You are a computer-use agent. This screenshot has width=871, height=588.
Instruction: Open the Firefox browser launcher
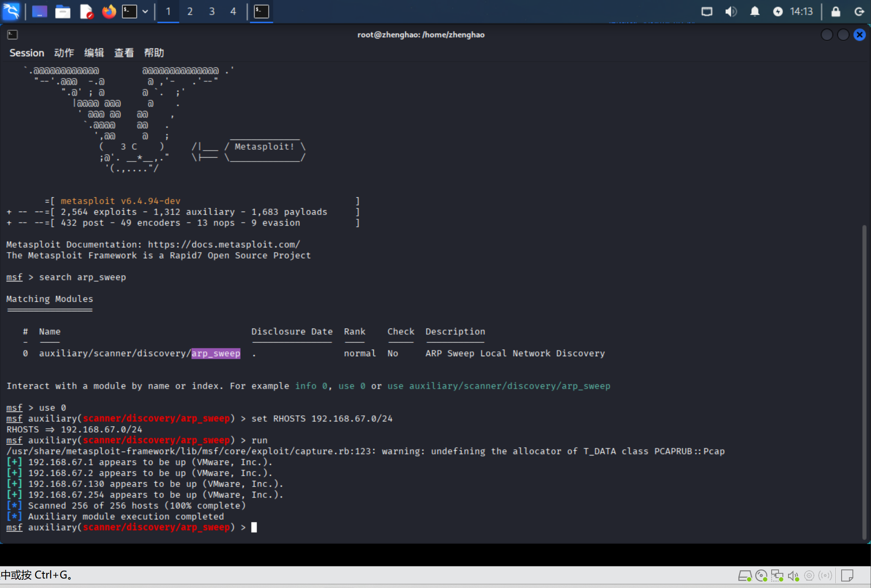pyautogui.click(x=109, y=11)
